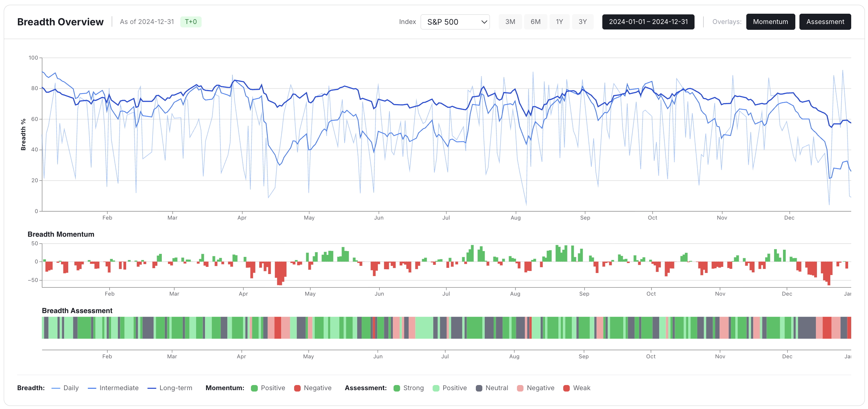Switch to the 3Y time range
Image resolution: width=868 pixels, height=409 pixels.
[582, 22]
